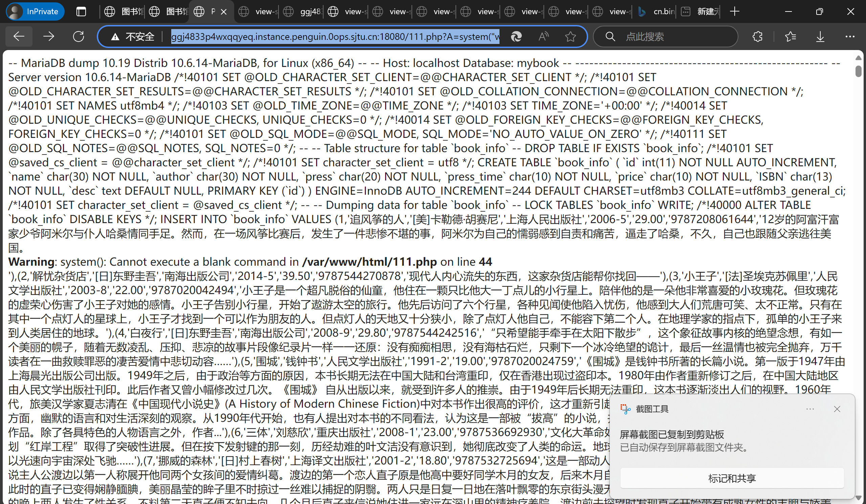The height and width of the screenshot is (504, 866).
Task: Dismiss the 截图工具 notification
Action: click(837, 409)
